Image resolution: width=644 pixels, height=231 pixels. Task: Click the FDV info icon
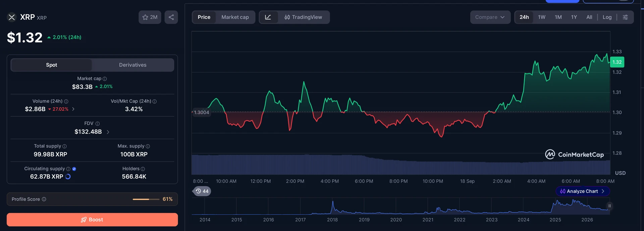click(x=98, y=124)
